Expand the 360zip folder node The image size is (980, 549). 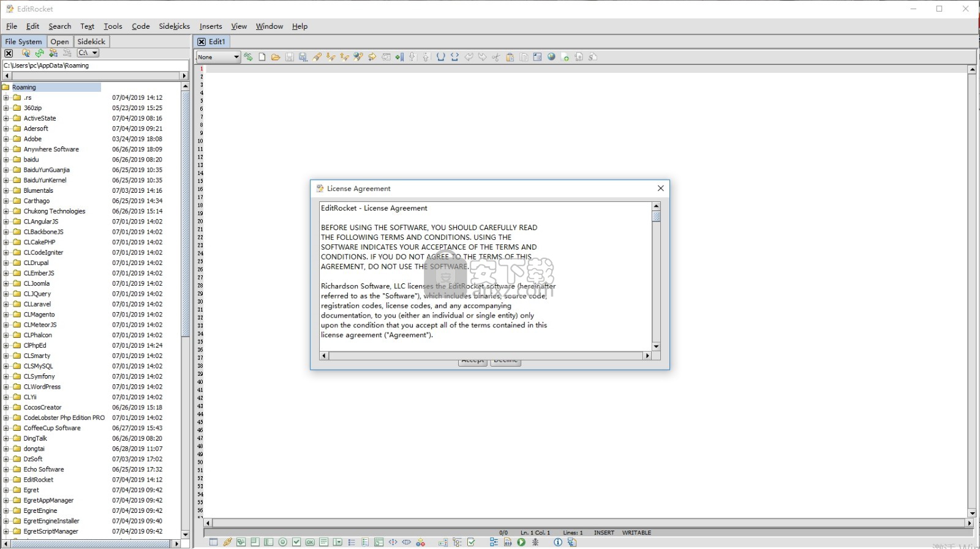coord(6,108)
